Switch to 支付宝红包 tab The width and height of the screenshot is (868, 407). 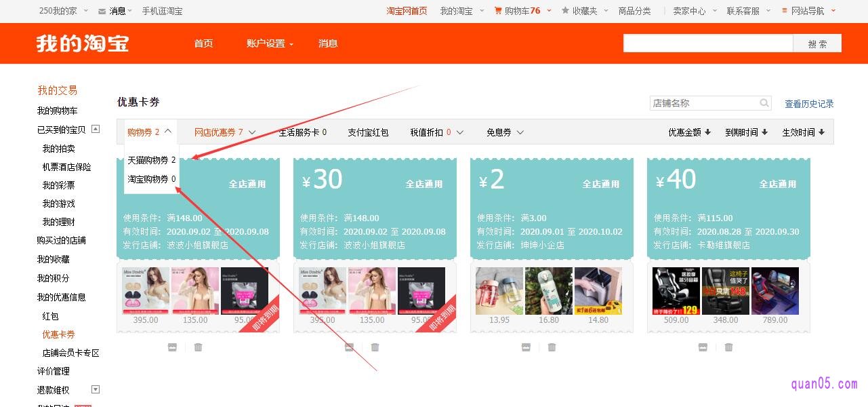pos(368,132)
